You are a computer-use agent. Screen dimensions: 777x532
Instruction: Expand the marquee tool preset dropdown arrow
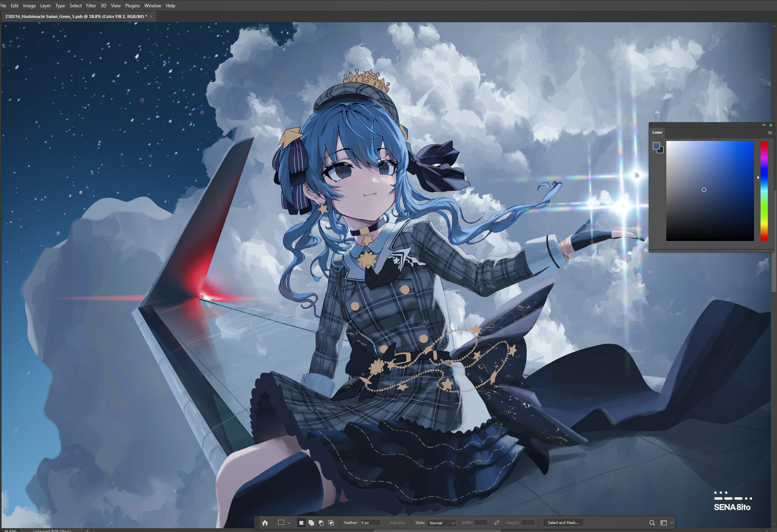pyautogui.click(x=289, y=523)
